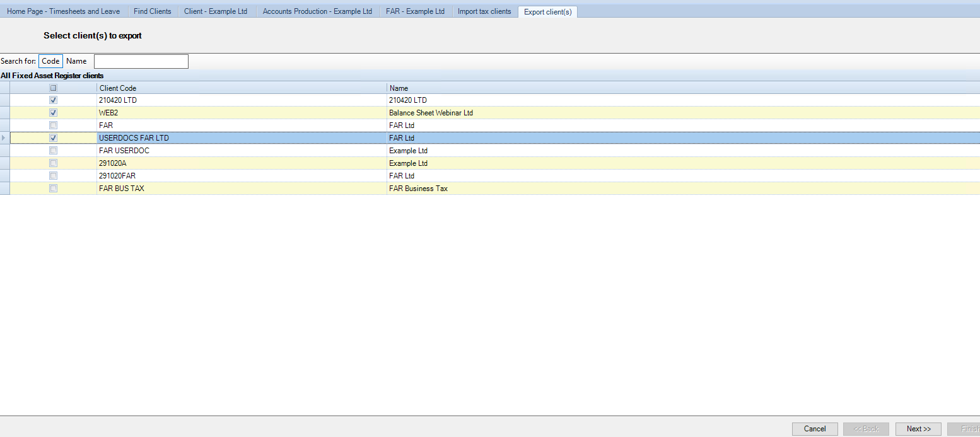Select the name 'Balance Sheet Webinar Ltd'
980x437 pixels.
tap(431, 113)
